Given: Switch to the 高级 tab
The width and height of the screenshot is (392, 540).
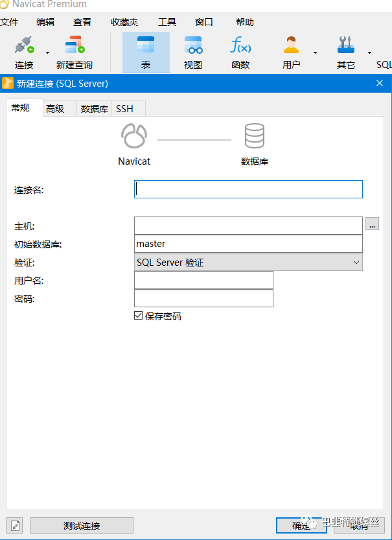Looking at the screenshot, I should pyautogui.click(x=60, y=108).
